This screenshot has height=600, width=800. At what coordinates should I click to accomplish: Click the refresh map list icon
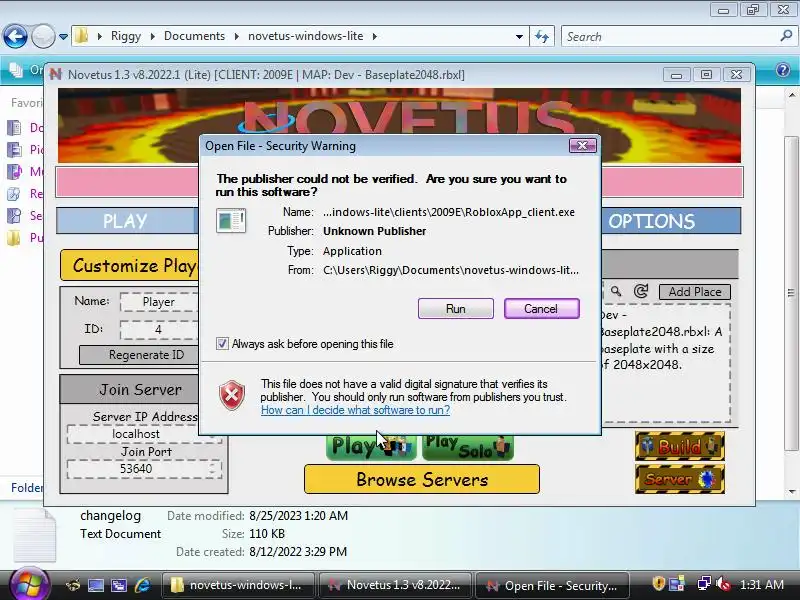641,291
